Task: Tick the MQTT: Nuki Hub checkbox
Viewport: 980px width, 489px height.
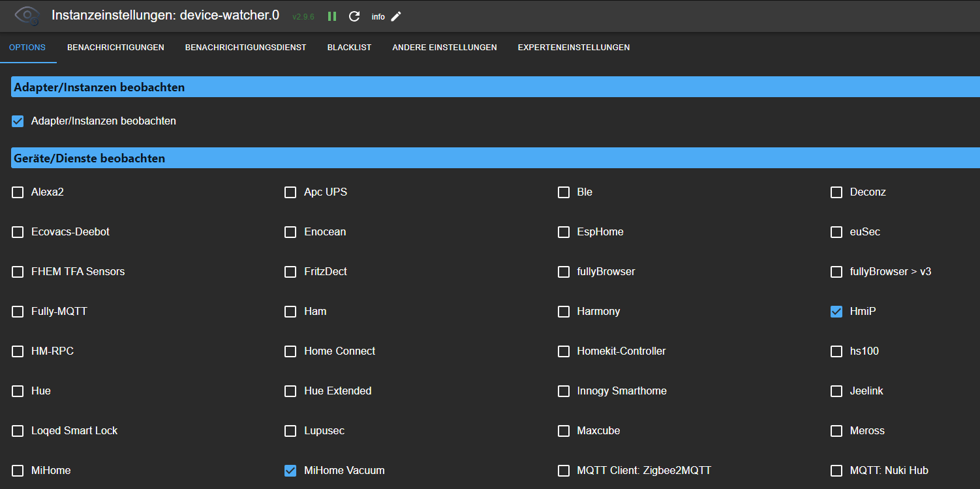Action: point(836,471)
